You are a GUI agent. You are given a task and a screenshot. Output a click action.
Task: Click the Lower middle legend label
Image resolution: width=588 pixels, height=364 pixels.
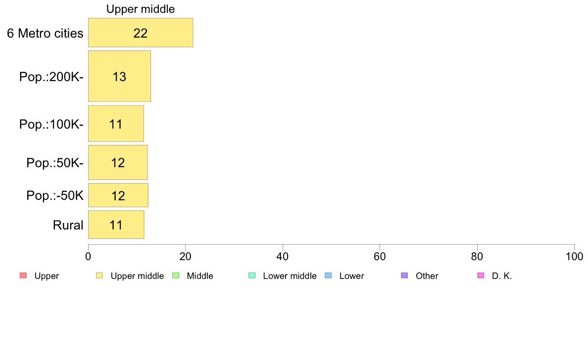(x=290, y=276)
